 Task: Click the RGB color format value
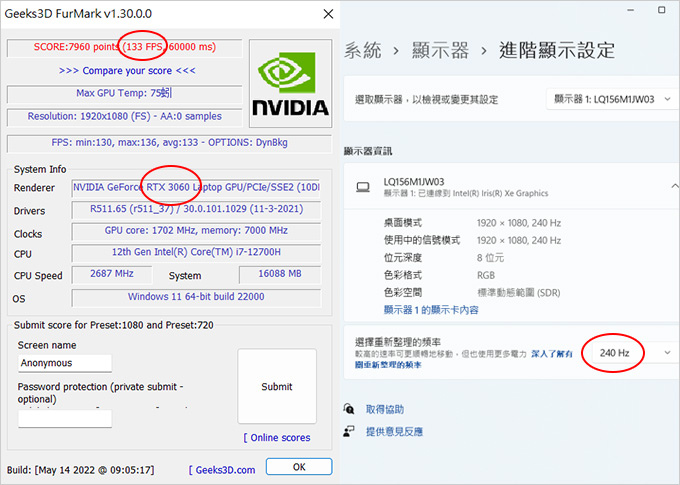click(x=486, y=275)
